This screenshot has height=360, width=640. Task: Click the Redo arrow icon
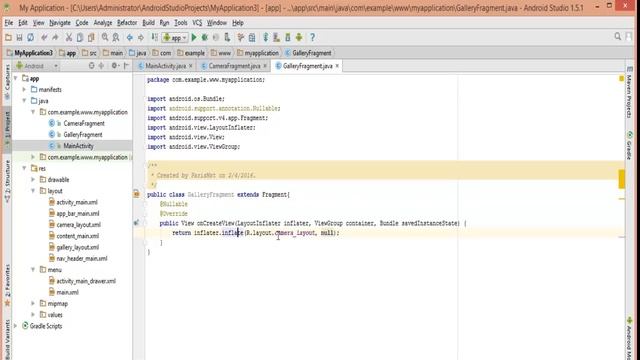pyautogui.click(x=55, y=38)
